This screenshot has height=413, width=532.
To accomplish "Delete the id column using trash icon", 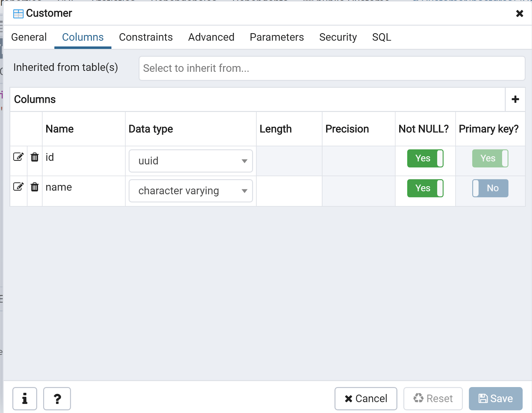I will point(35,157).
